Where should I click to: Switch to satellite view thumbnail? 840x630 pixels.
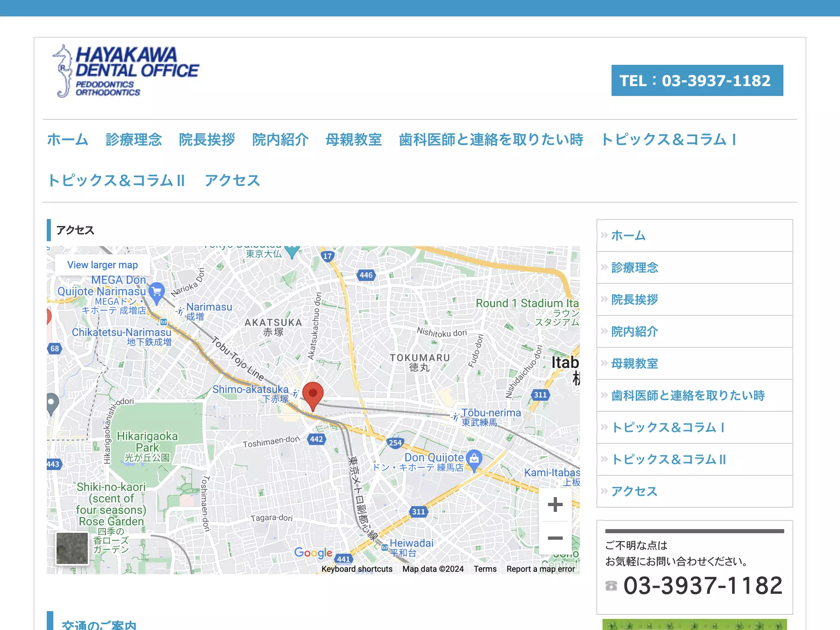(x=72, y=548)
